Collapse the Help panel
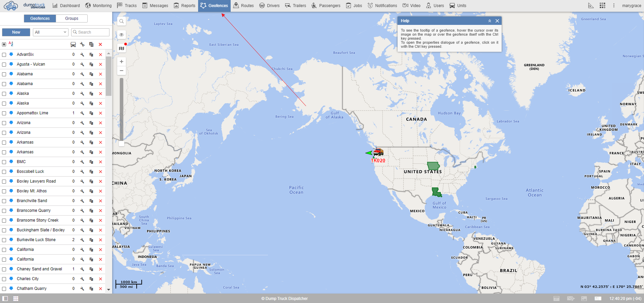644x303 pixels. (490, 21)
